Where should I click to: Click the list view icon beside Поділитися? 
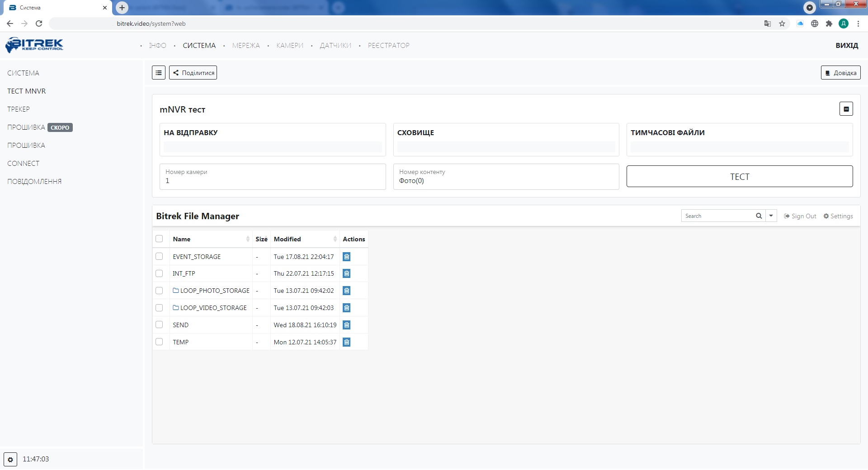click(158, 73)
